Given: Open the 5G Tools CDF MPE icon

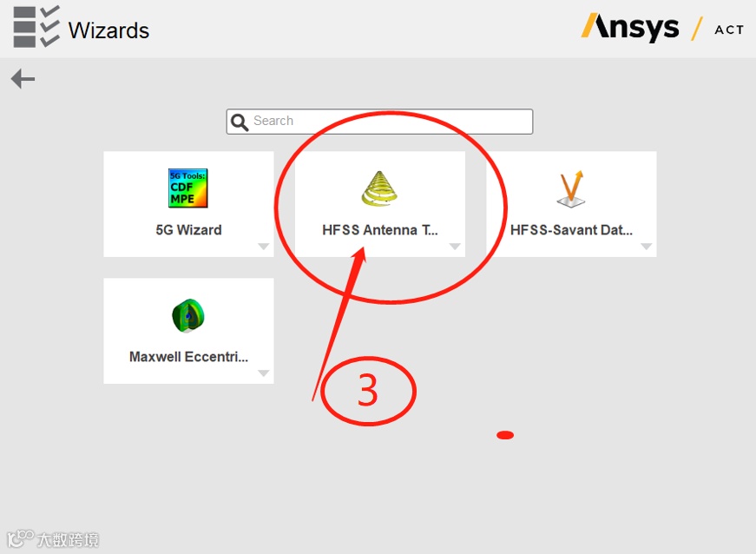Looking at the screenshot, I should click(188, 188).
